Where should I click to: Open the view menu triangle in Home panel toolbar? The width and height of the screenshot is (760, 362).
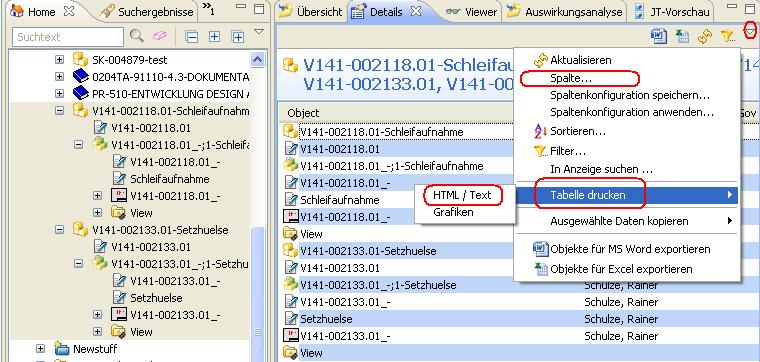pos(259,31)
